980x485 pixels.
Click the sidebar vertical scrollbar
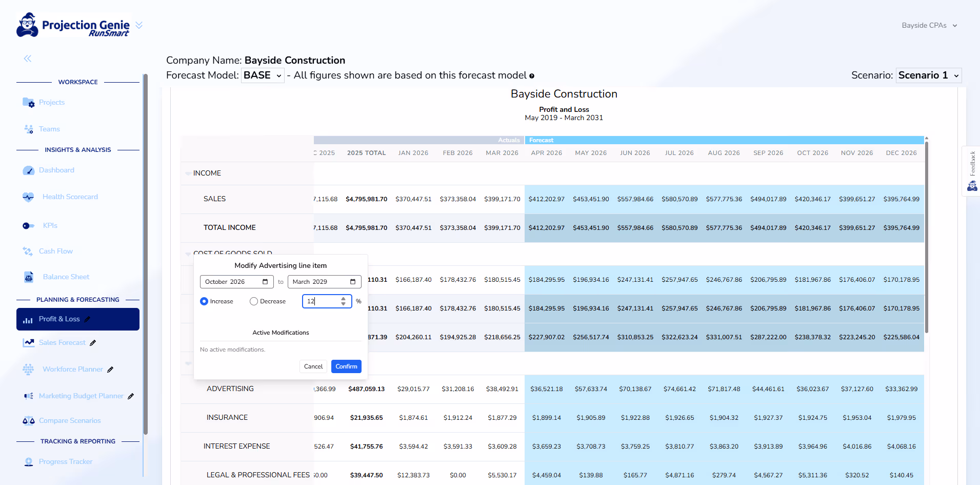coord(146,254)
